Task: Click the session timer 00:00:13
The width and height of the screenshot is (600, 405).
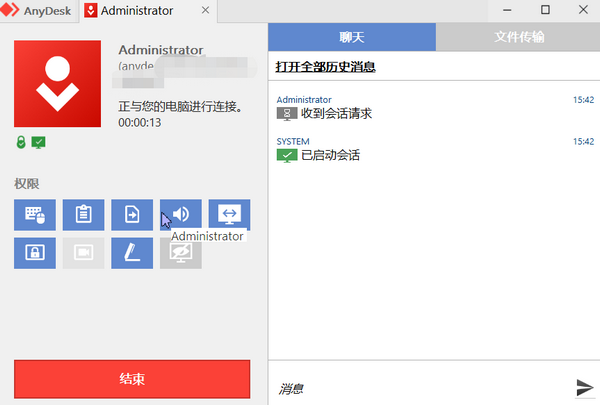Action: (x=140, y=122)
